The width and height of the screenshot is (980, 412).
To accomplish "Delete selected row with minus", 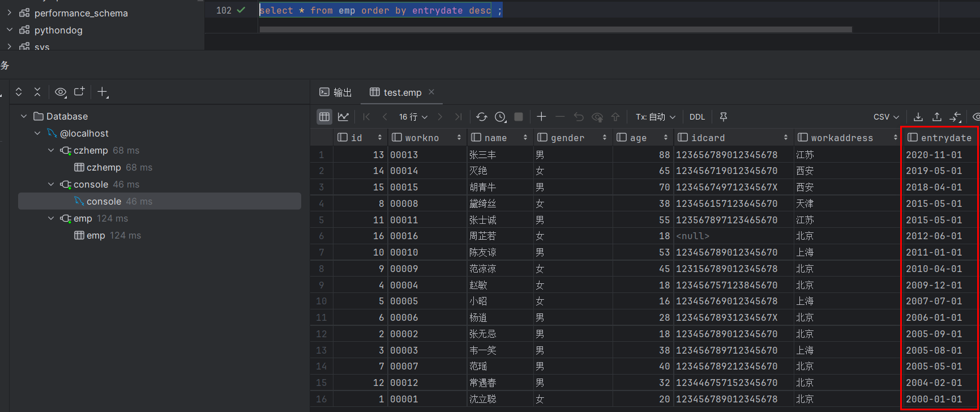I will click(x=560, y=117).
